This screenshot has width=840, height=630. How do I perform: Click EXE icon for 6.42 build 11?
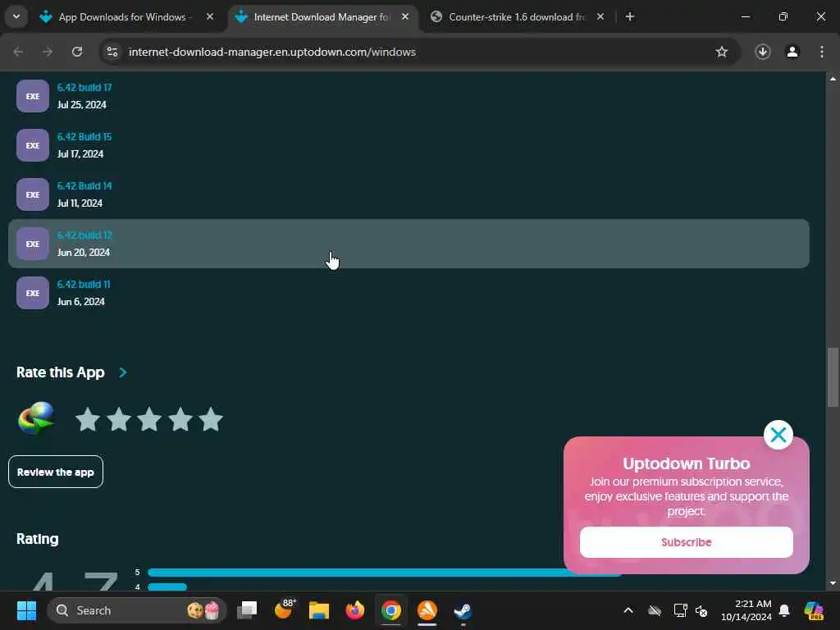(x=33, y=293)
